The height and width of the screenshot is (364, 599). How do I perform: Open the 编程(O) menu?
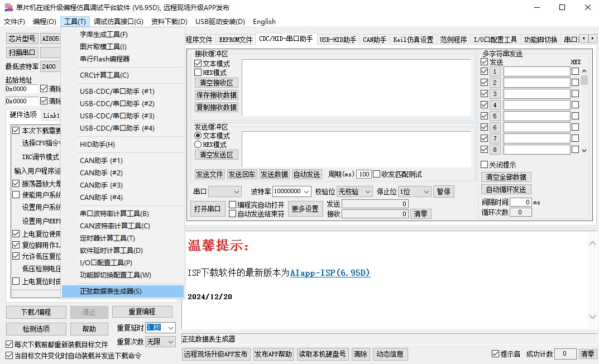click(x=44, y=21)
